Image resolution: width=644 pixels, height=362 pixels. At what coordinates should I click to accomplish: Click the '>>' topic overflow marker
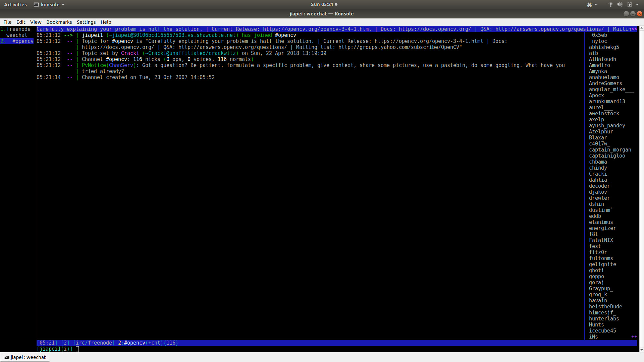tap(634, 29)
